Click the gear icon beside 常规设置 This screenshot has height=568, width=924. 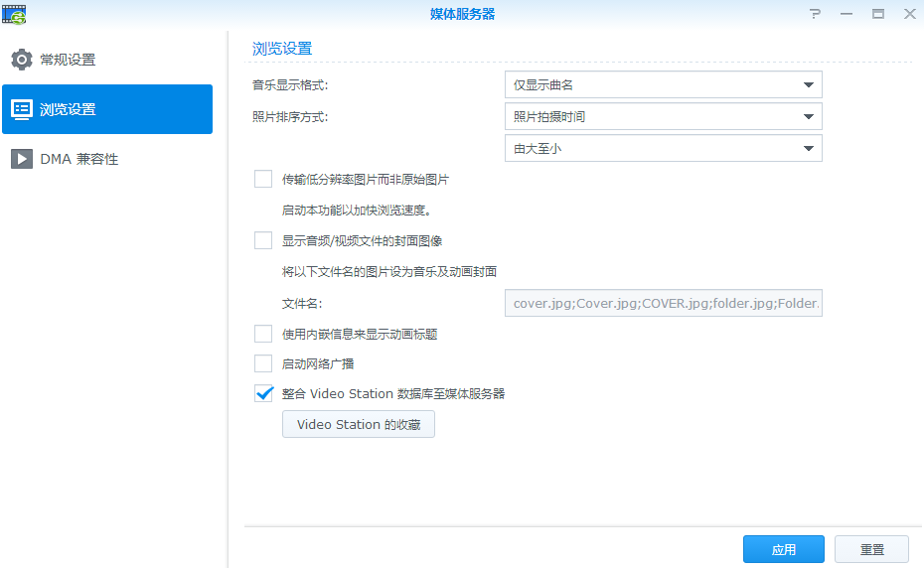(x=22, y=60)
